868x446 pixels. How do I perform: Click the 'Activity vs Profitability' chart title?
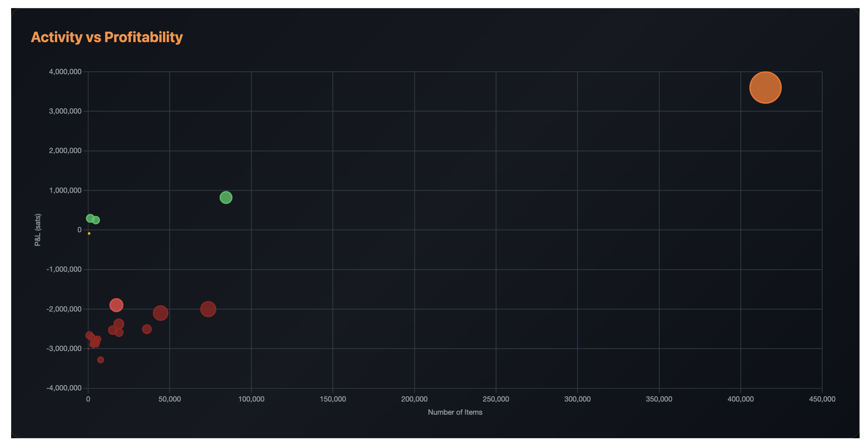106,37
